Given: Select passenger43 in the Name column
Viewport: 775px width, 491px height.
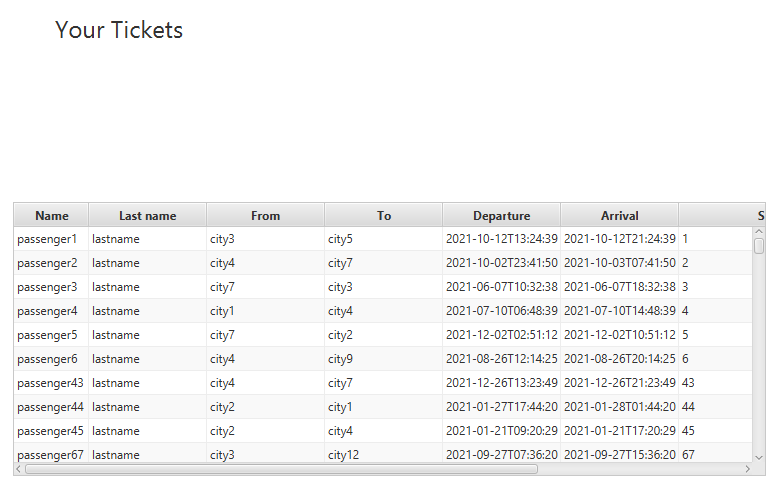Looking at the screenshot, I should pyautogui.click(x=50, y=383).
